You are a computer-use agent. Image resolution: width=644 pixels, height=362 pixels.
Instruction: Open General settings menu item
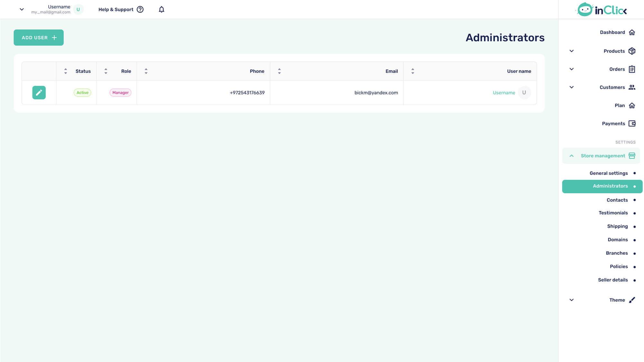click(x=608, y=173)
